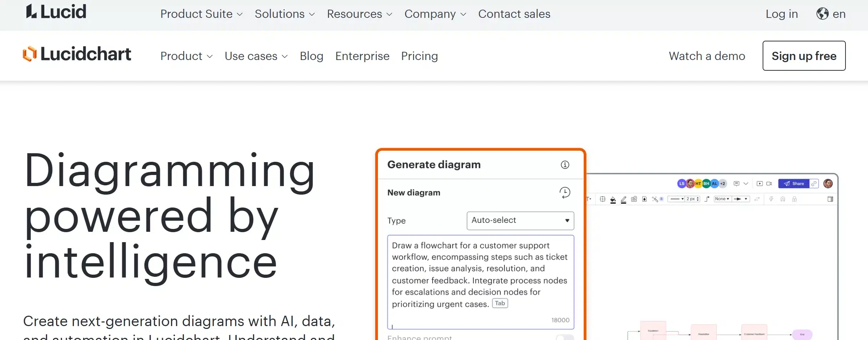Click the magic wand icon

(655, 199)
